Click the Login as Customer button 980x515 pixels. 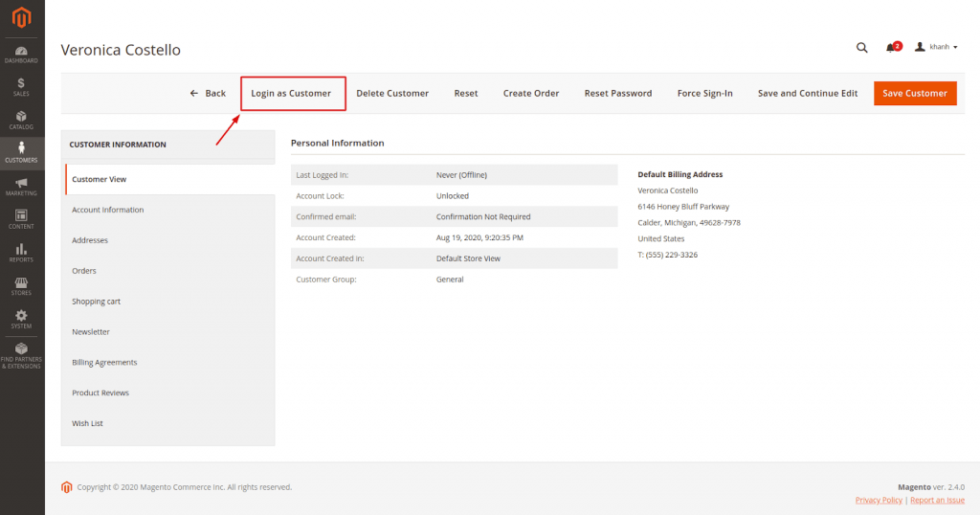pyautogui.click(x=293, y=93)
